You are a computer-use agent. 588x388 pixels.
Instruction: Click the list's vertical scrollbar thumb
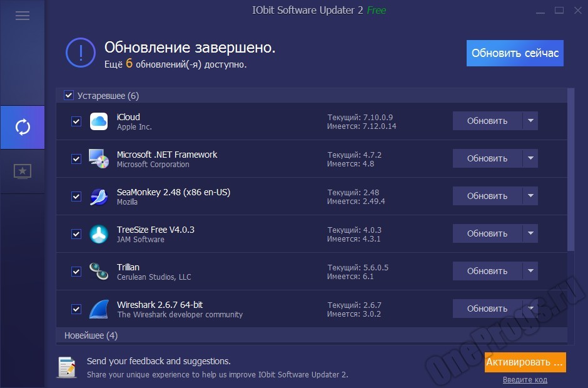tap(570, 170)
